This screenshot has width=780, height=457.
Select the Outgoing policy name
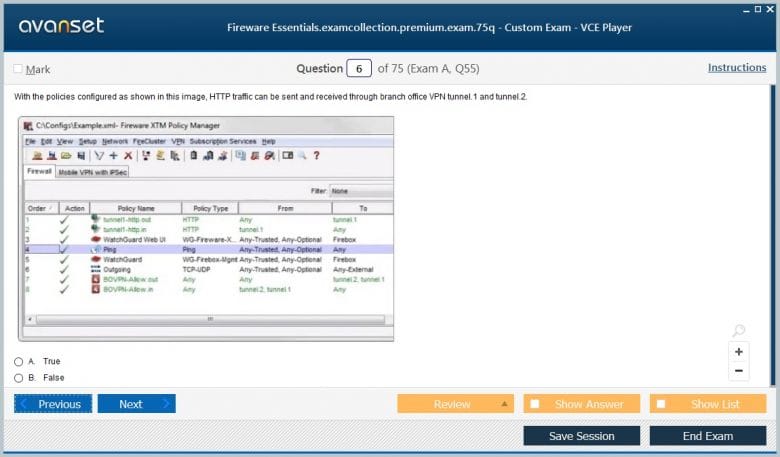pos(117,269)
